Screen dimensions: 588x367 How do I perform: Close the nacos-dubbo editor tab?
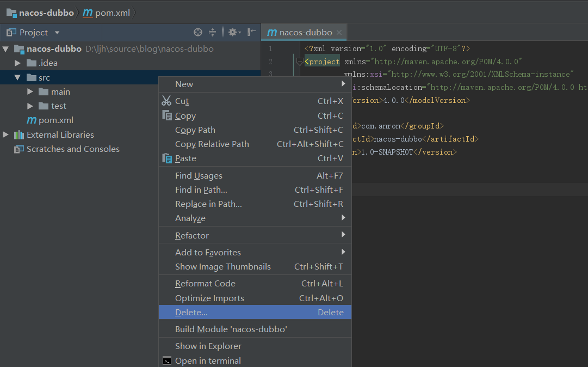click(339, 33)
